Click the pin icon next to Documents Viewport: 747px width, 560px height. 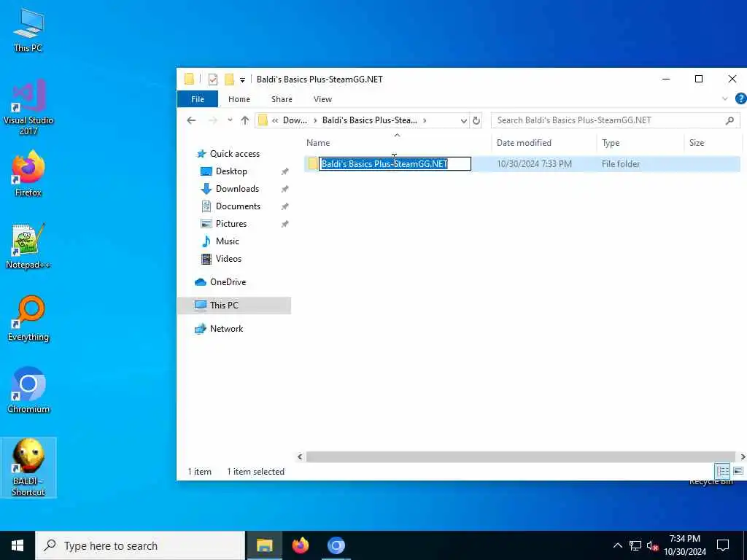pos(285,206)
